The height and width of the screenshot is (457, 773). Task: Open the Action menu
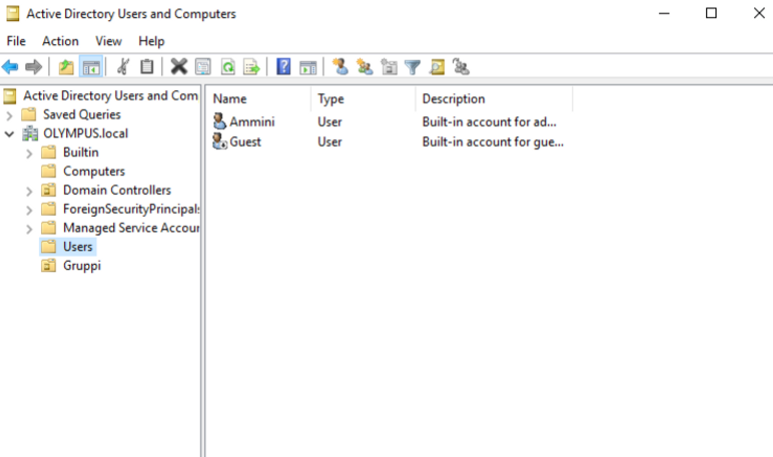click(60, 41)
